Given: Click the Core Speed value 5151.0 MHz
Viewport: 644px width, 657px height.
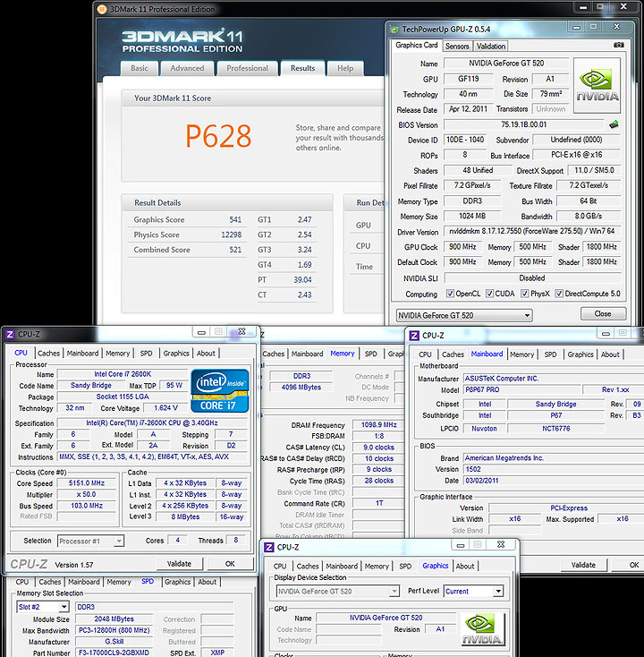Looking at the screenshot, I should click(x=87, y=483).
